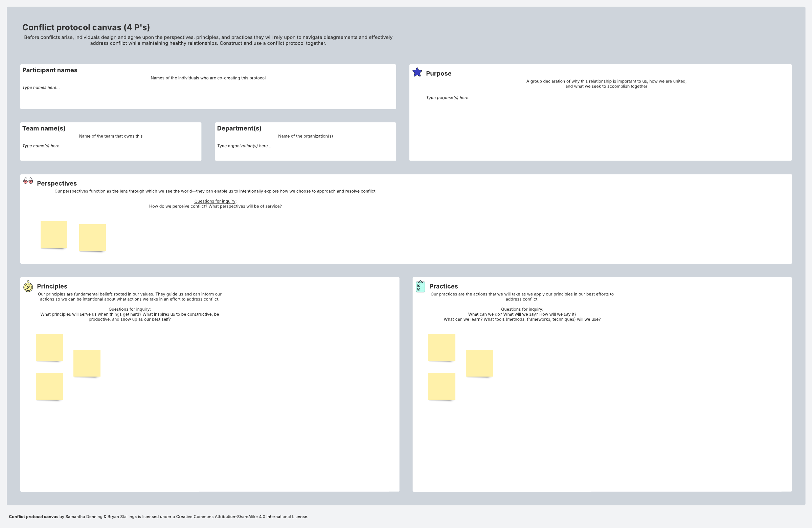The height and width of the screenshot is (528, 812).
Task: Click the red glasses Perspectives icon
Action: click(x=28, y=181)
